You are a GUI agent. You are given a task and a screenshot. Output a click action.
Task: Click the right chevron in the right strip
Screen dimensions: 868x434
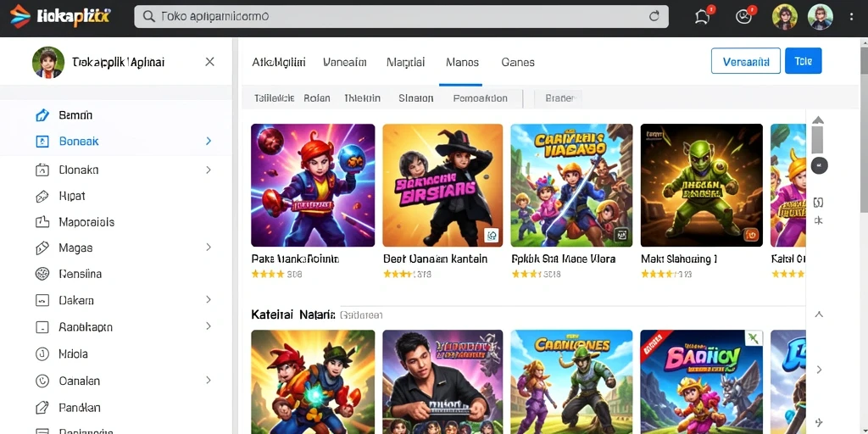pos(820,370)
